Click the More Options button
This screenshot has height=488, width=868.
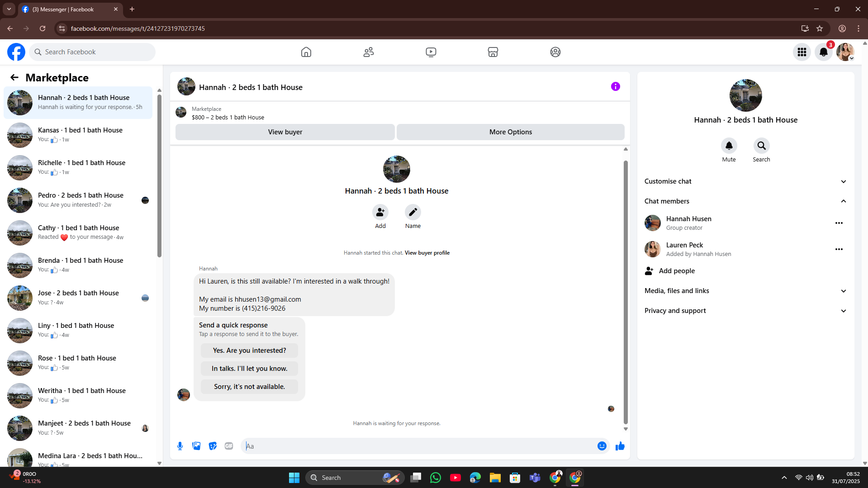tap(511, 132)
